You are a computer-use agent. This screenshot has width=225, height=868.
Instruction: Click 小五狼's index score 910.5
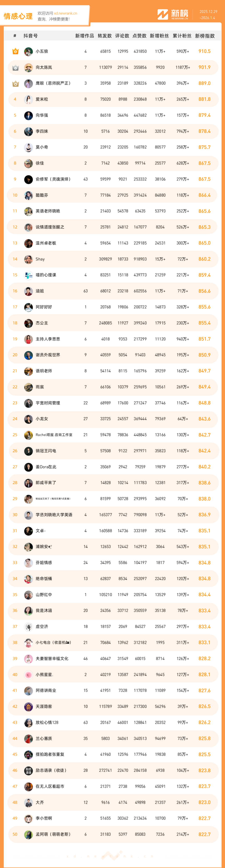pos(204,52)
